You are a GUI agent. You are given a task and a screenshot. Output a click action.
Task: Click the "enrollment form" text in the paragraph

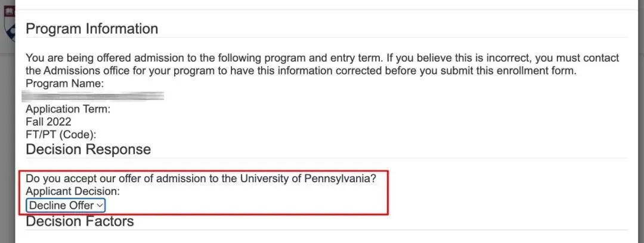click(x=540, y=71)
